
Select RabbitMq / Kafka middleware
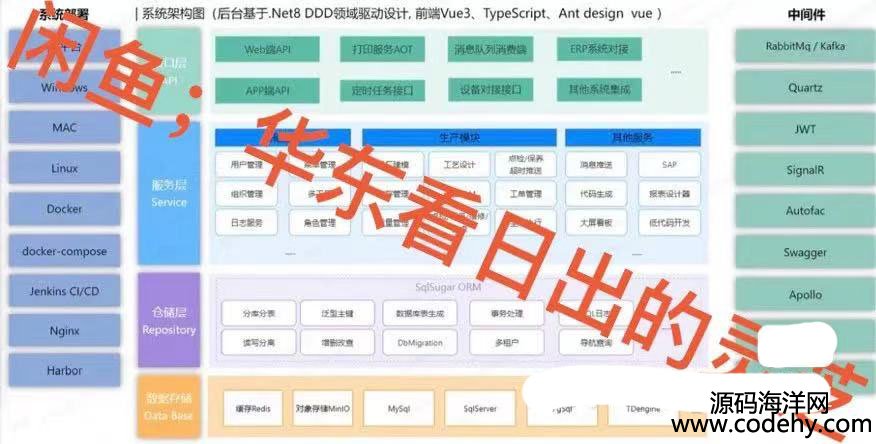click(x=805, y=46)
